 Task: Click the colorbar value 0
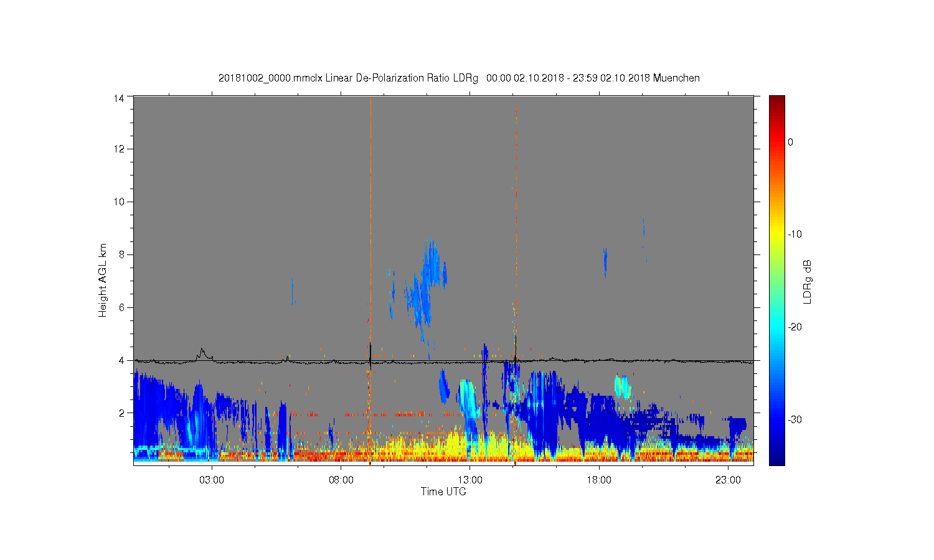790,142
